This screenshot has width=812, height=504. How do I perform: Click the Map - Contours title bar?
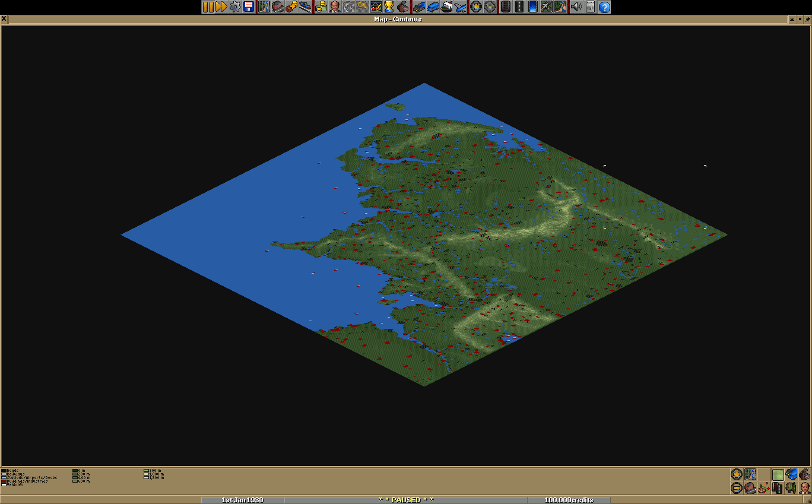point(398,19)
